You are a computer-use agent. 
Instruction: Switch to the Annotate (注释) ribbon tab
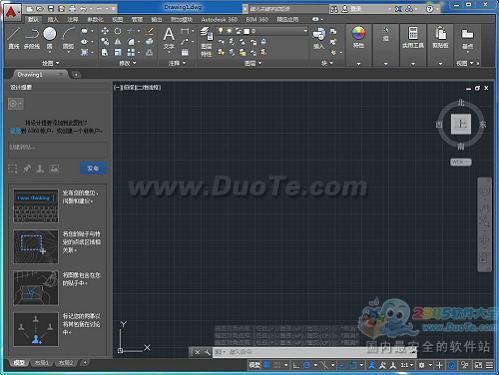[72, 19]
